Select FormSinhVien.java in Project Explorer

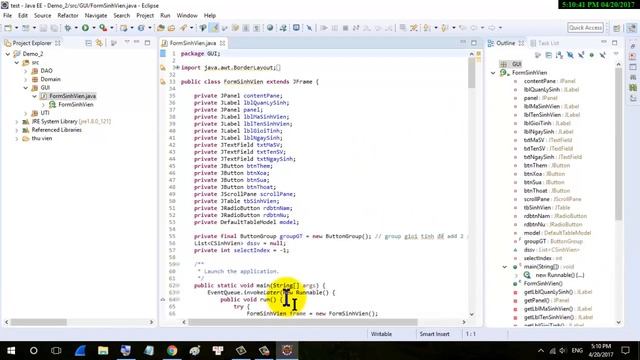[x=73, y=96]
